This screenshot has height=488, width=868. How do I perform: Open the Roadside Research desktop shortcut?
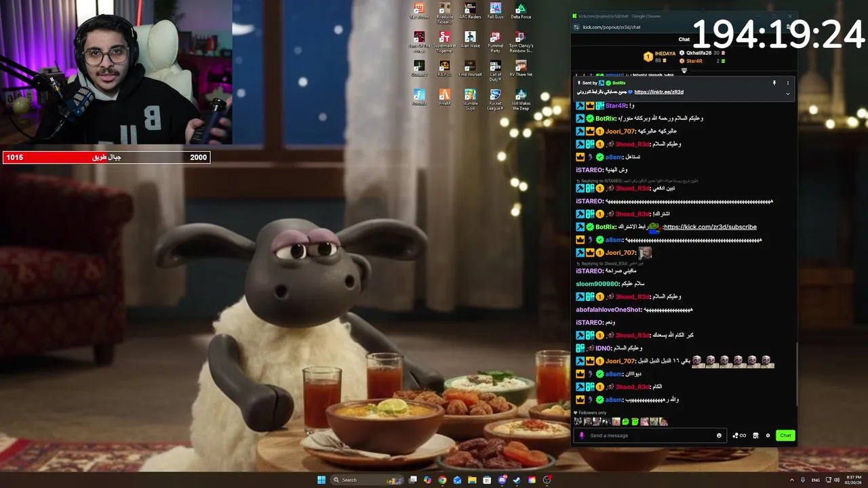445,13
